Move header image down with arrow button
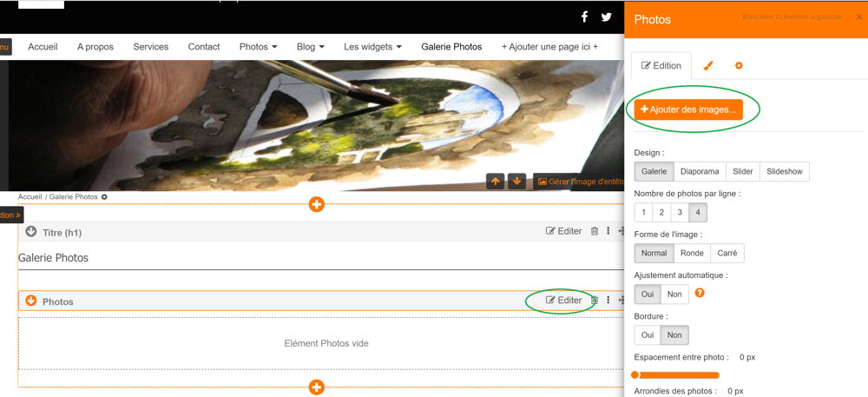 coord(516,182)
